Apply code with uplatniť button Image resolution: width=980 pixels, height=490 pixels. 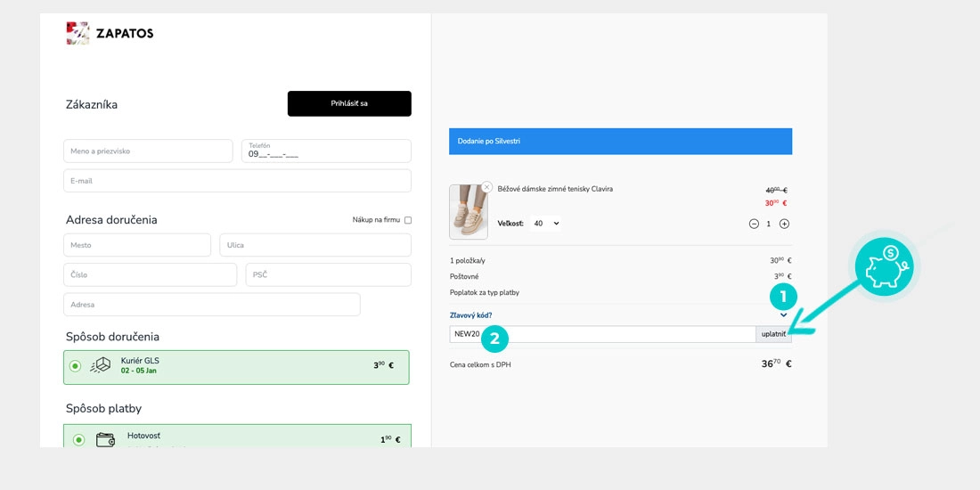(x=773, y=334)
